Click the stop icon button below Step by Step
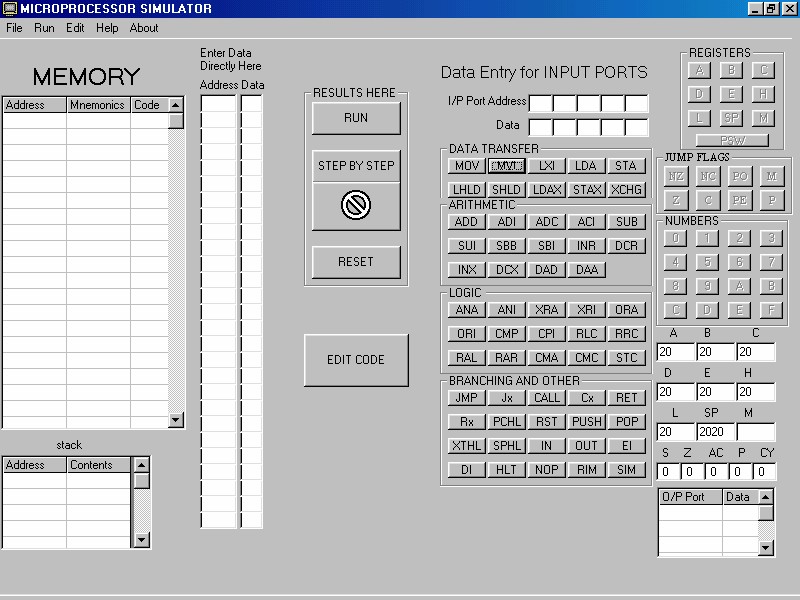Image resolution: width=800 pixels, height=600 pixels. pos(356,206)
